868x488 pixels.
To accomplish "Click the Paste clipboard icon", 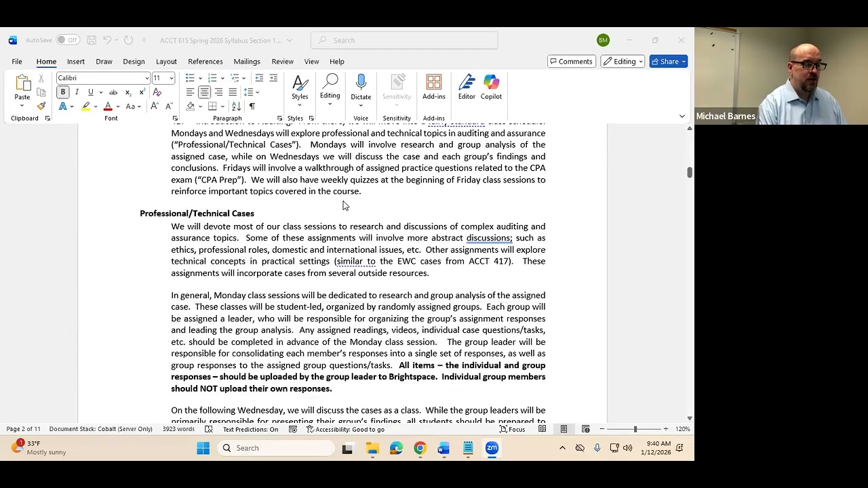I will point(22,83).
